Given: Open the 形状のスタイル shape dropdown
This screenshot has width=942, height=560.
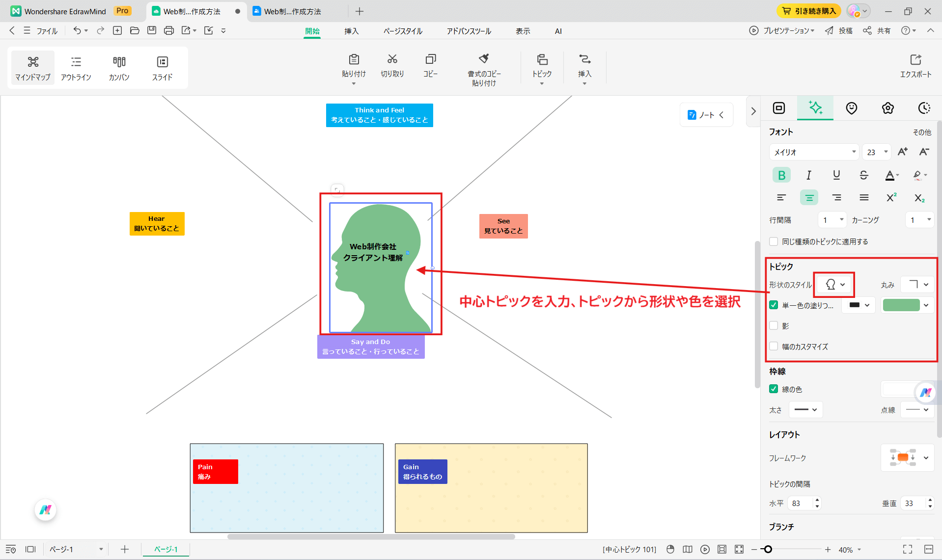Looking at the screenshot, I should tap(833, 285).
